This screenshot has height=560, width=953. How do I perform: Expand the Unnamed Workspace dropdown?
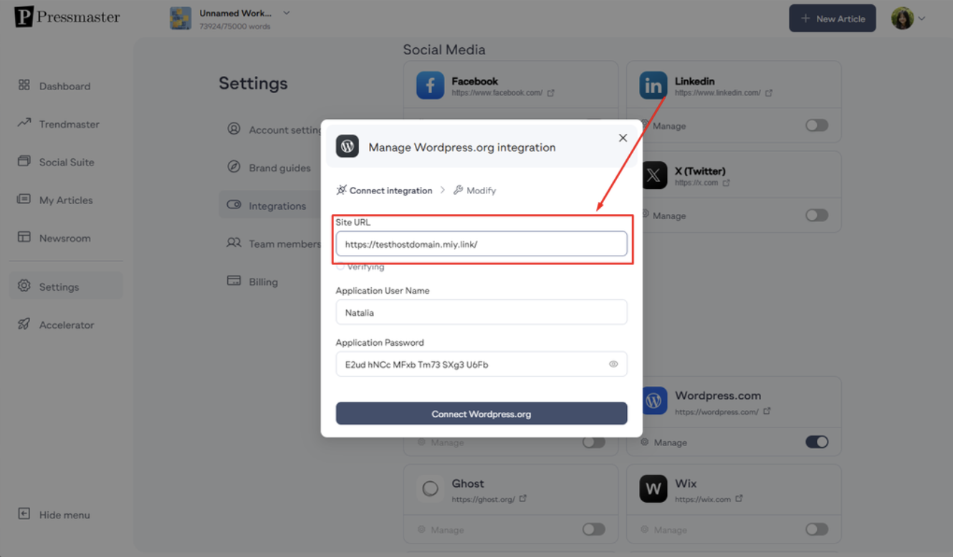click(x=287, y=13)
